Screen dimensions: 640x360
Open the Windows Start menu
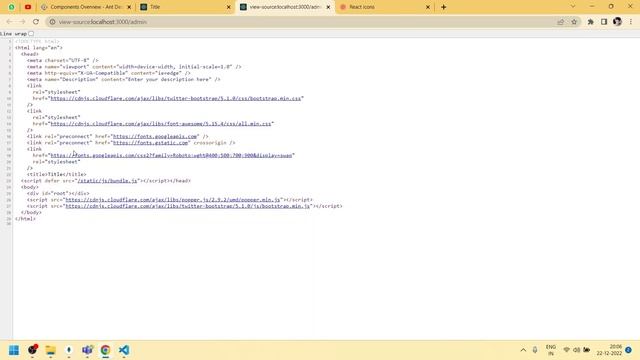tap(14, 350)
